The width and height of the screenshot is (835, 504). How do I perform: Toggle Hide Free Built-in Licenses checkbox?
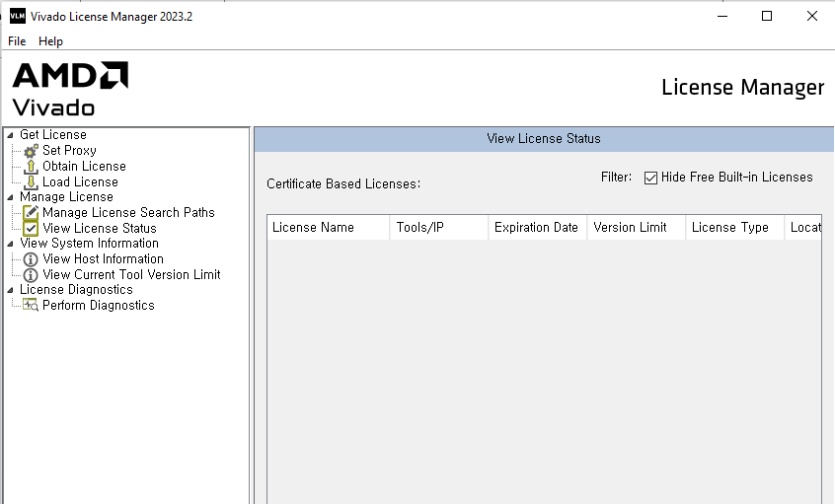[x=650, y=178]
